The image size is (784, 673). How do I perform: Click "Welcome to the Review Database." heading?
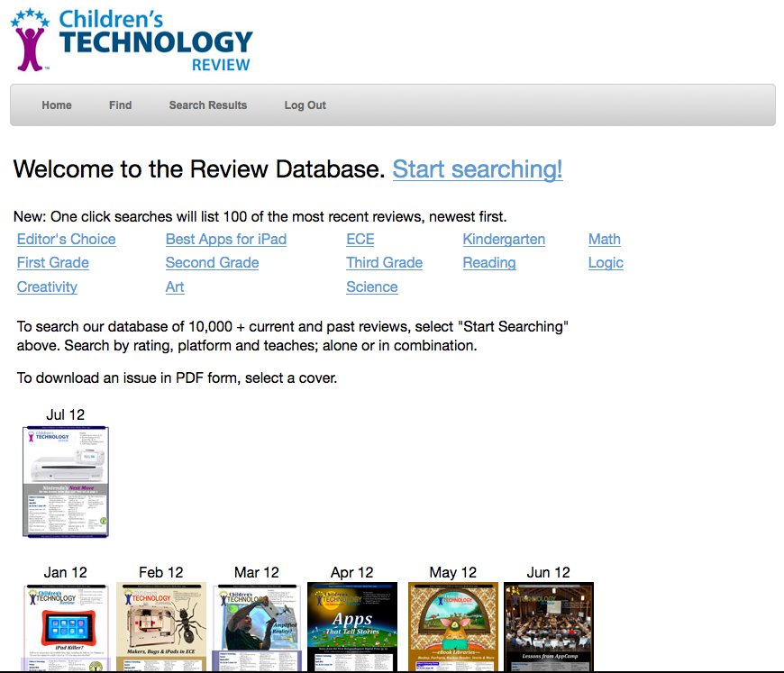pyautogui.click(x=199, y=169)
